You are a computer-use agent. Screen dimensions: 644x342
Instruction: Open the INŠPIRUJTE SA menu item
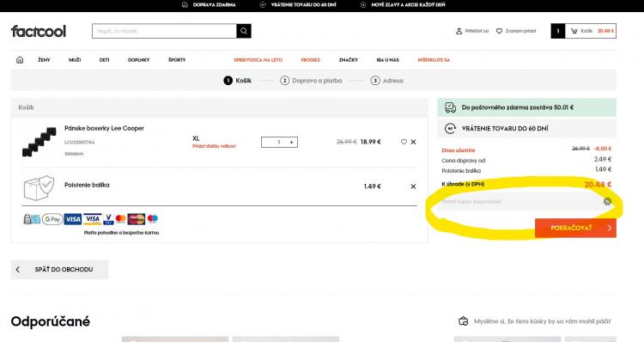click(434, 60)
